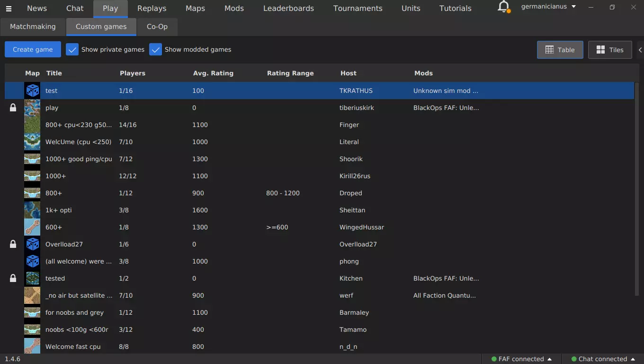Image resolution: width=644 pixels, height=364 pixels.
Task: Click the wrench map thumbnail for 600+ game
Action: 32,227
